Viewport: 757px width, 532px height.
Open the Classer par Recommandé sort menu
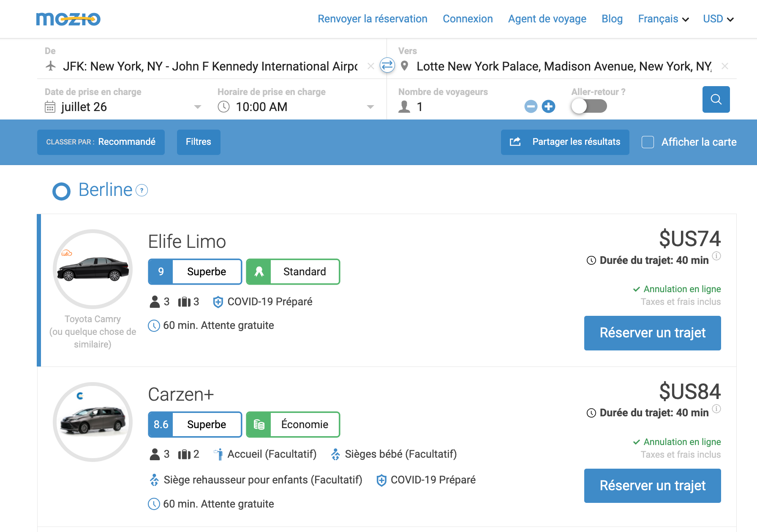pyautogui.click(x=101, y=142)
